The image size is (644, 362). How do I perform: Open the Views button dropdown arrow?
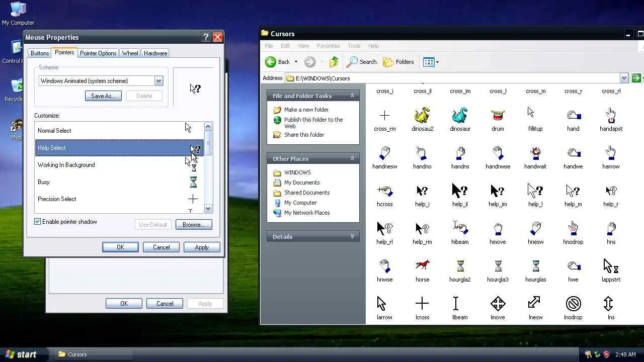click(437, 62)
